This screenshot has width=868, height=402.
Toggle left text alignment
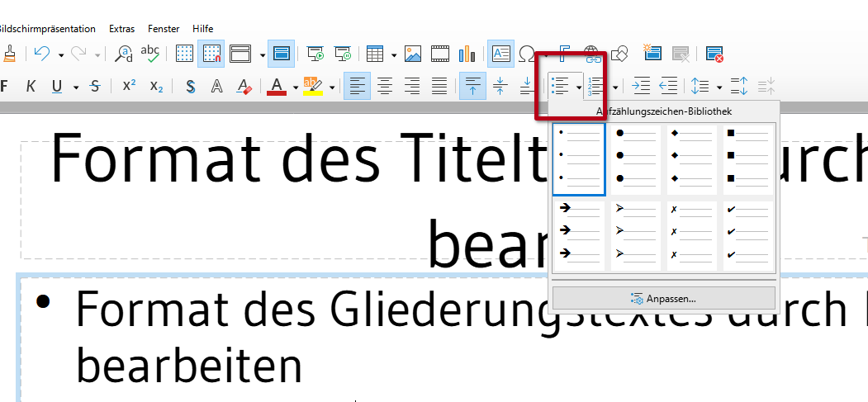point(358,86)
